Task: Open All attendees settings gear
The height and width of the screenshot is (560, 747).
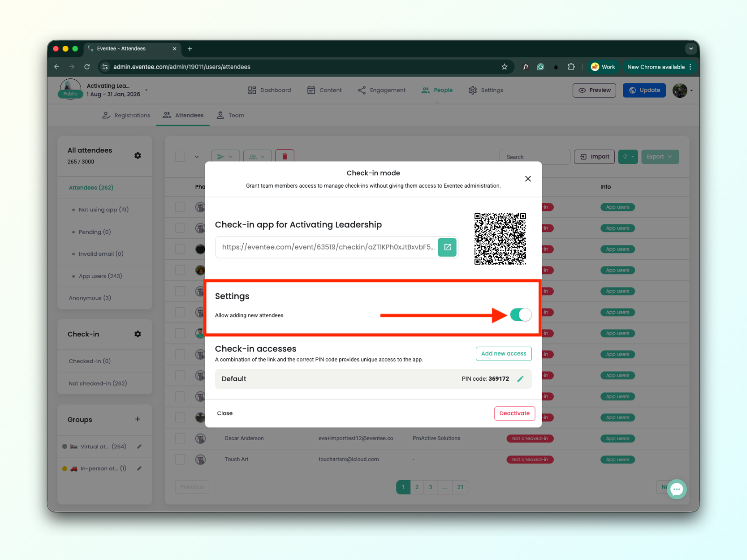Action: (138, 155)
